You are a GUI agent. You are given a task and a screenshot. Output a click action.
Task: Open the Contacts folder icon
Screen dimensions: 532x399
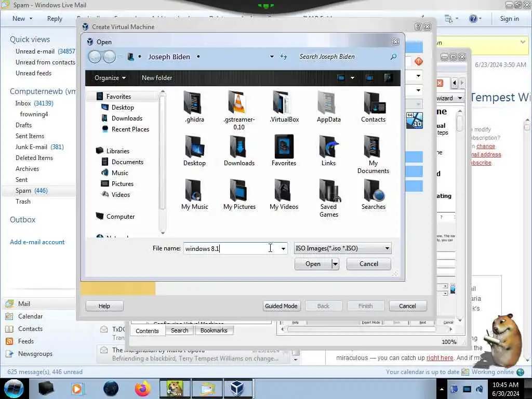(373, 107)
